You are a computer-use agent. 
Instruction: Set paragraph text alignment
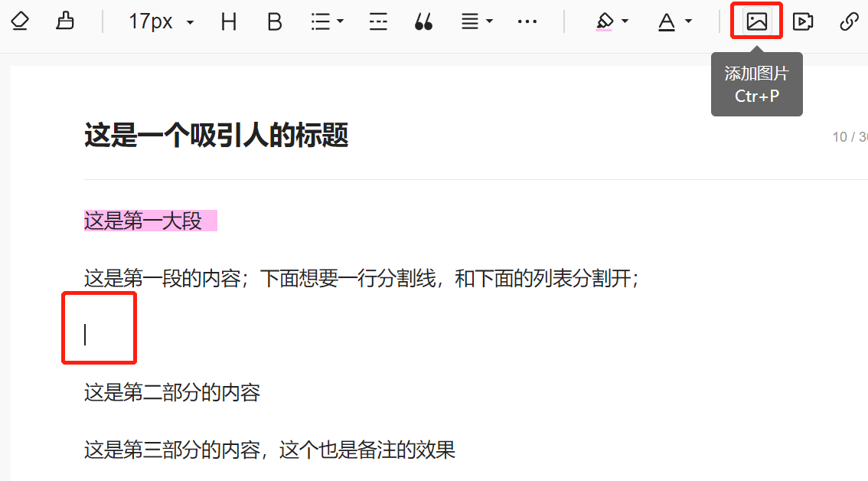(x=470, y=22)
